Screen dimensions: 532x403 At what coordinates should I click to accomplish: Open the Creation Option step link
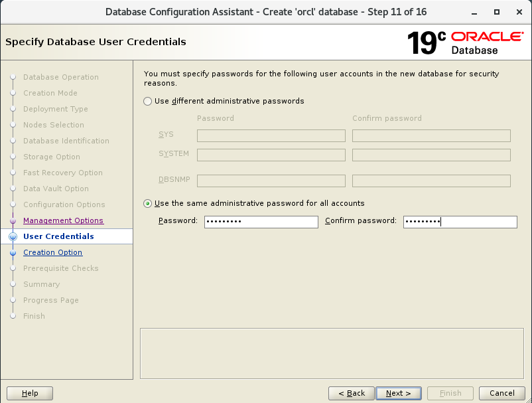click(x=52, y=252)
